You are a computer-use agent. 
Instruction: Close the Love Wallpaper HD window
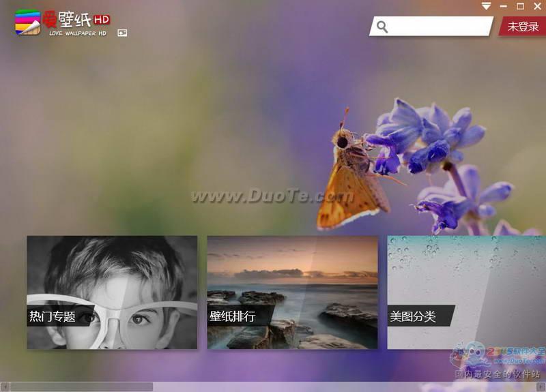point(536,6)
